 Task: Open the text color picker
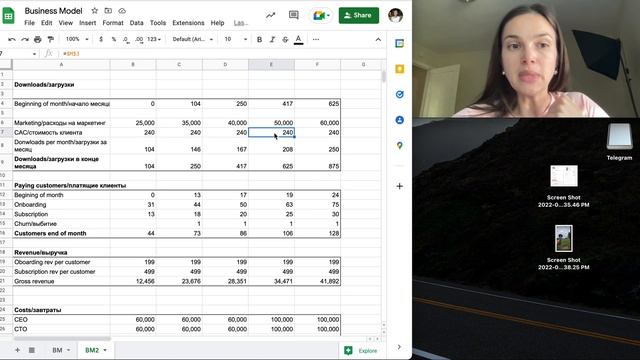point(298,40)
